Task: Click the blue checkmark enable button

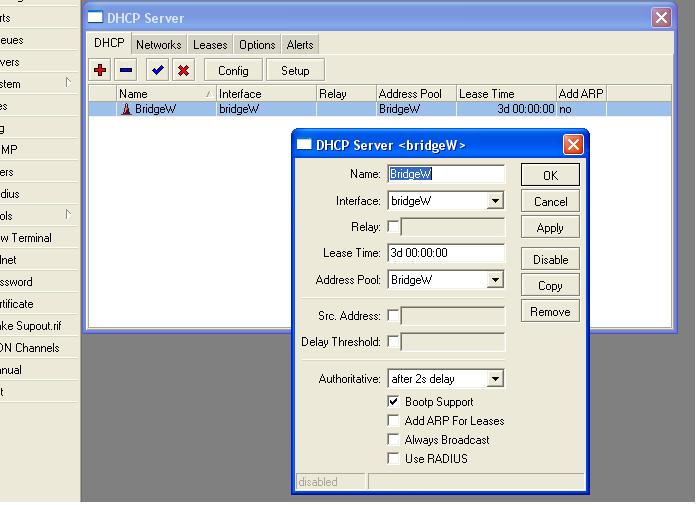Action: [x=158, y=70]
